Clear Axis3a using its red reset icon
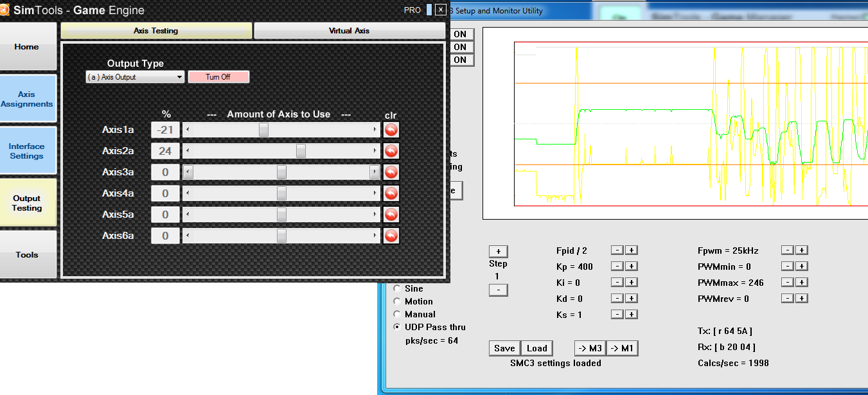Image resolution: width=868 pixels, height=395 pixels. pos(391,172)
